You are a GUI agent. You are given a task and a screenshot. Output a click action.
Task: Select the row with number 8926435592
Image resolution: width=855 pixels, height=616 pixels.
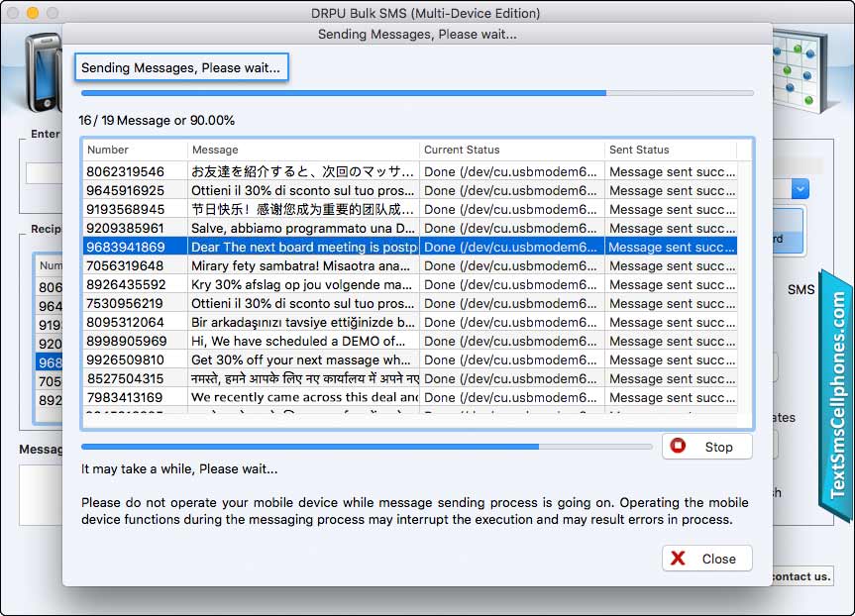[x=409, y=284]
